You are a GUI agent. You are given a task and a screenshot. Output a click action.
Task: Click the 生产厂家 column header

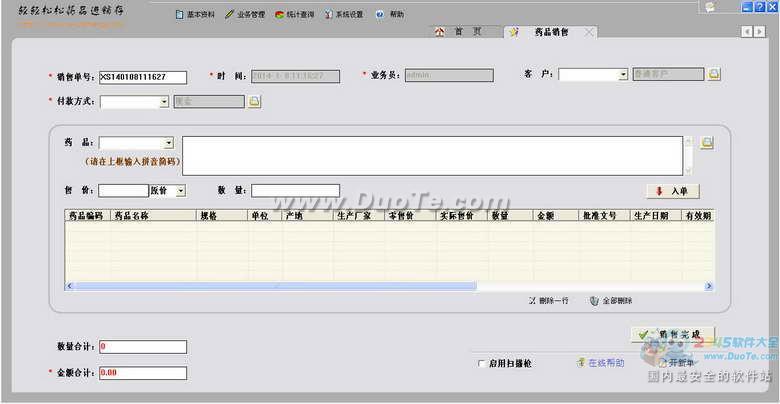(359, 215)
